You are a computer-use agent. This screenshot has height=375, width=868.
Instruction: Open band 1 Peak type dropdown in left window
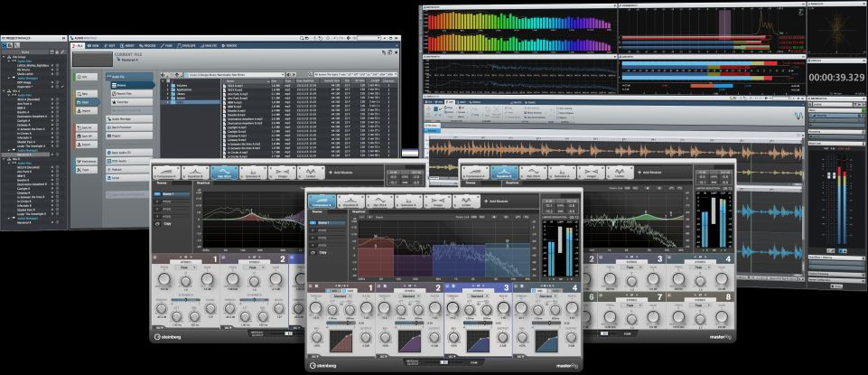tap(185, 267)
